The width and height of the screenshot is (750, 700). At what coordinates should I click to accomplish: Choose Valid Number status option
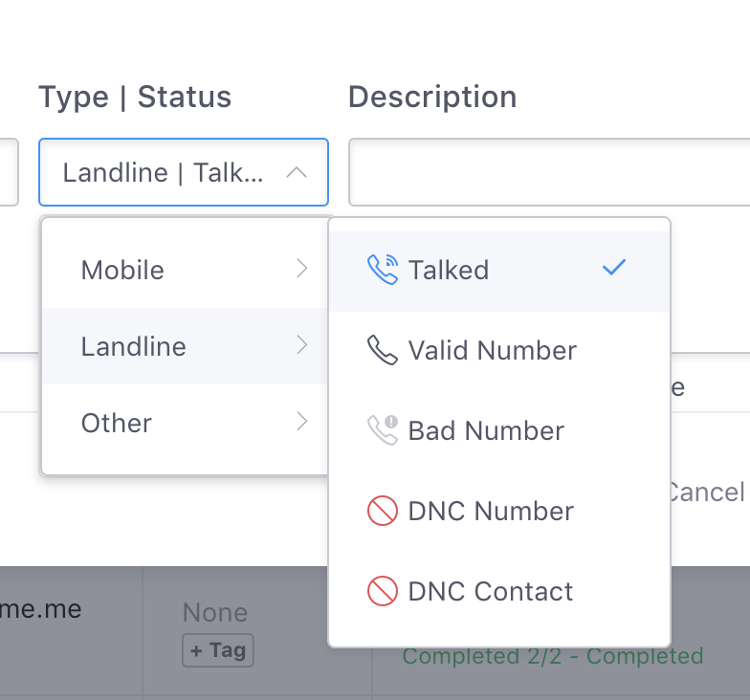click(x=499, y=350)
